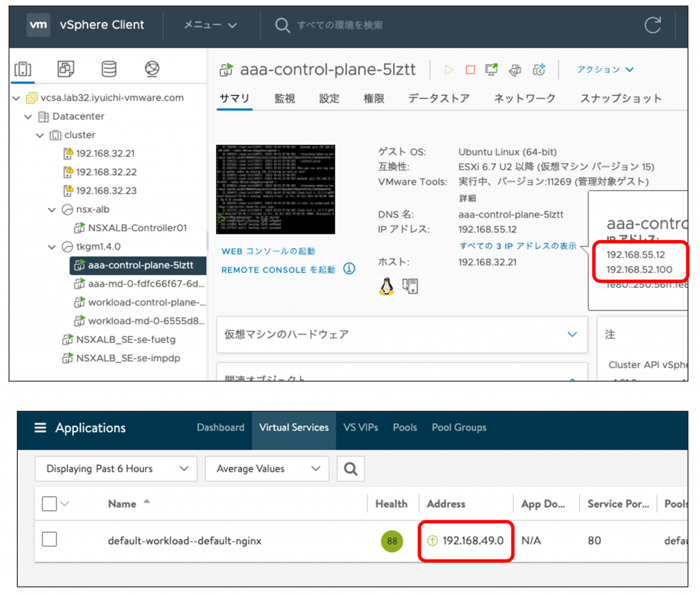This screenshot has width=700, height=595.
Task: Open the 設定 tab
Action: tap(329, 98)
